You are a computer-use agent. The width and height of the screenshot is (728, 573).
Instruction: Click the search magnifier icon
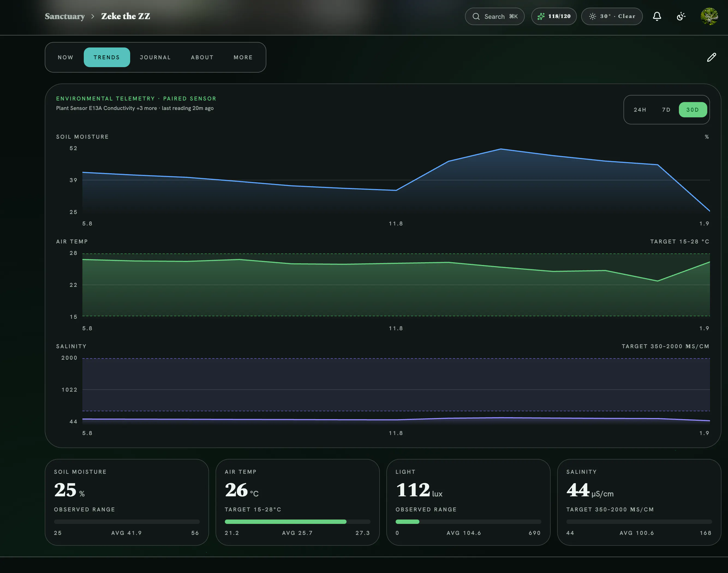coord(476,16)
